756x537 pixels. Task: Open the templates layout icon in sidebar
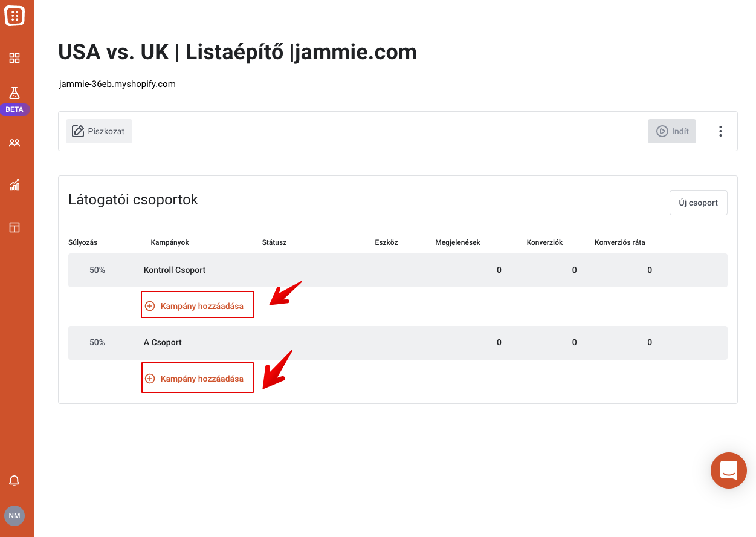pyautogui.click(x=15, y=227)
